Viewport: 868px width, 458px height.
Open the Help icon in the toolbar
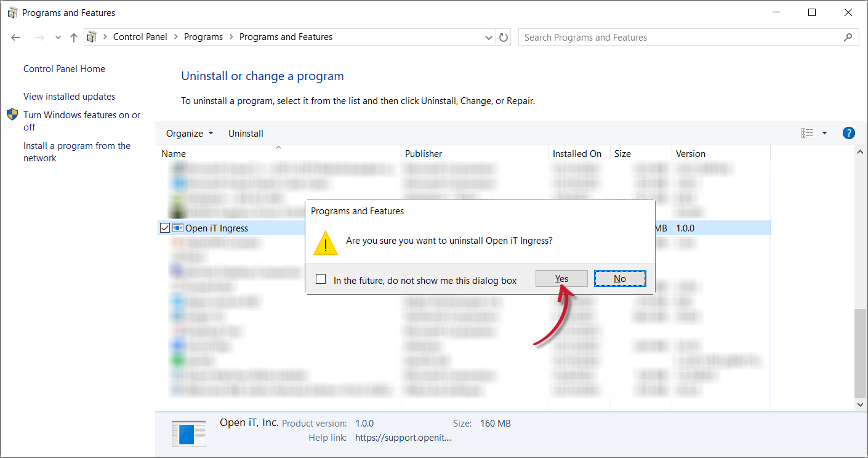(848, 132)
